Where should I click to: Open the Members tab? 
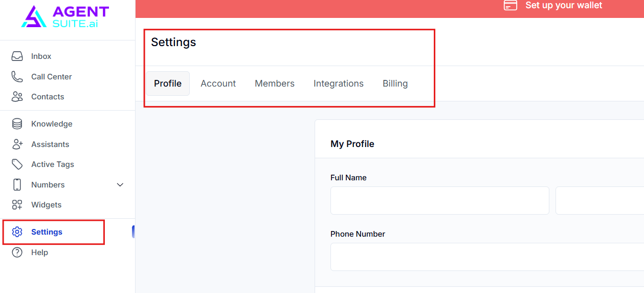pos(275,83)
